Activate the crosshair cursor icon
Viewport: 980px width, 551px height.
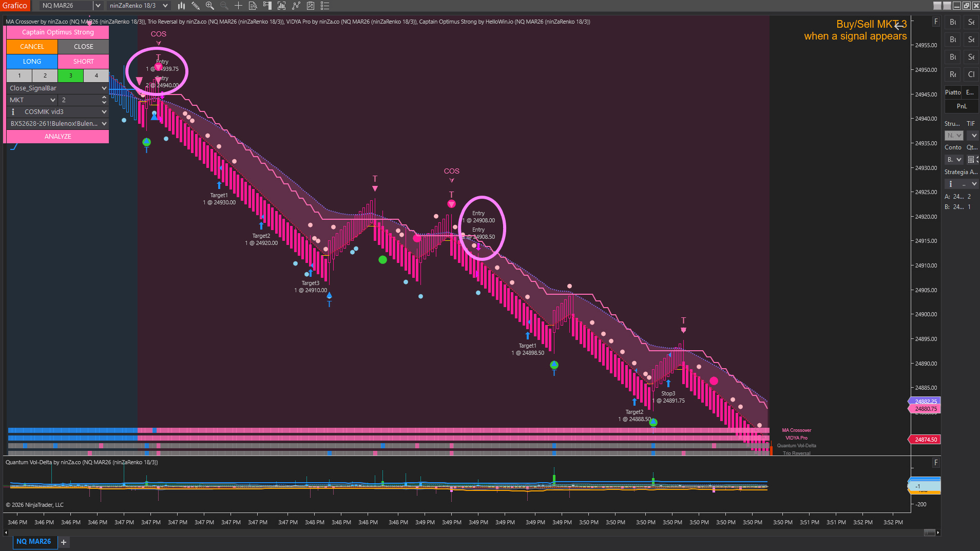coord(239,6)
